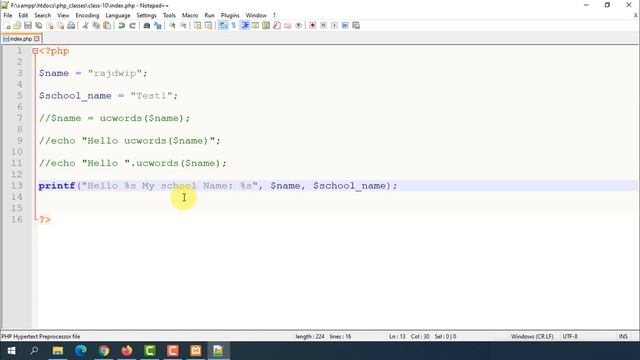Open the Language menu
The width and height of the screenshot is (640, 360).
click(118, 15)
